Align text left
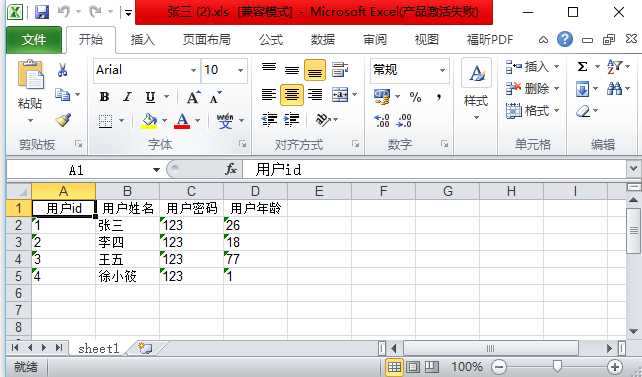The width and height of the screenshot is (642, 377). [269, 95]
